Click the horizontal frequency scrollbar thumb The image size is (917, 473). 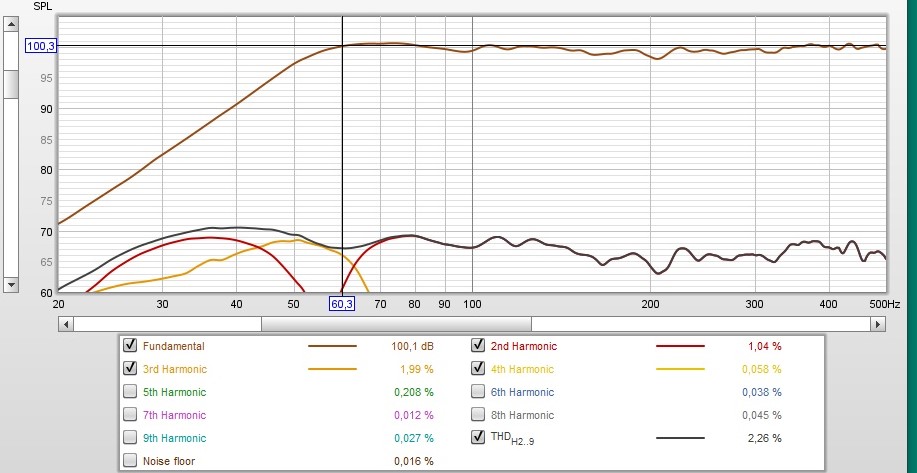point(396,324)
